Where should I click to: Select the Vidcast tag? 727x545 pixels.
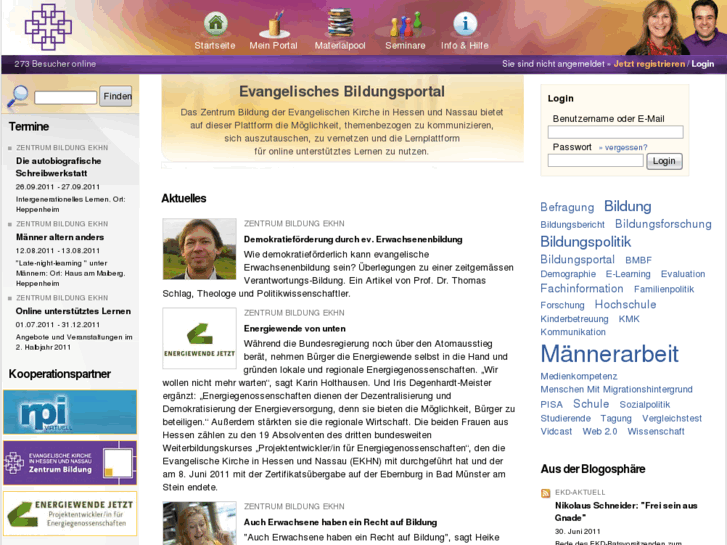[556, 431]
